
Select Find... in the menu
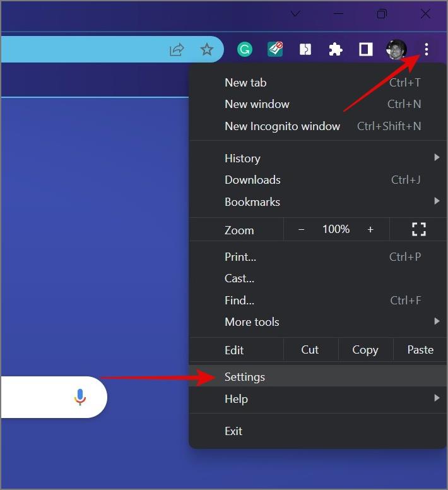pyautogui.click(x=318, y=301)
